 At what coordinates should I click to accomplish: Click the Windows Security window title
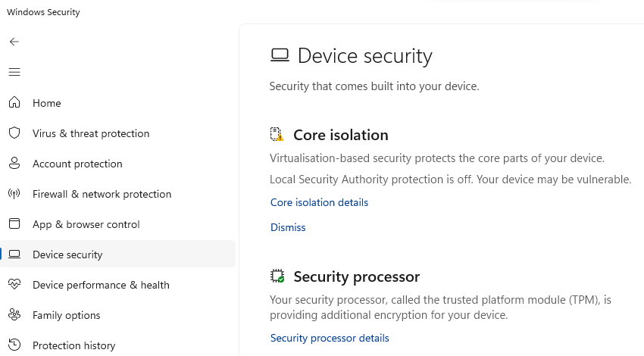(x=43, y=12)
